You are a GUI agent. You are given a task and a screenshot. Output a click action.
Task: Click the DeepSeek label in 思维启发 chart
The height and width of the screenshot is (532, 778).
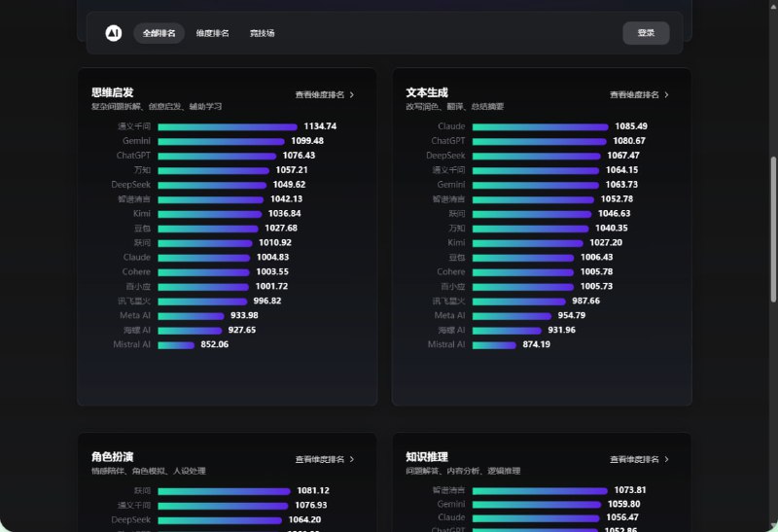130,185
